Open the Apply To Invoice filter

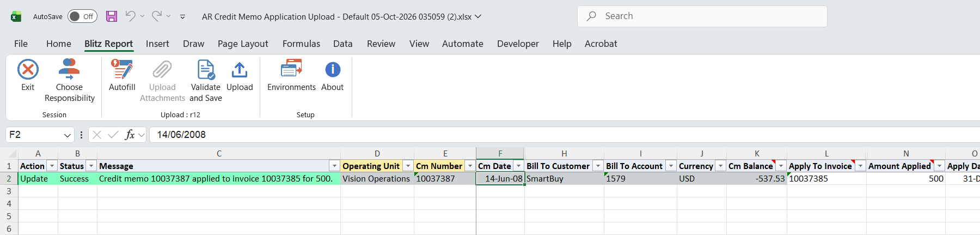pyautogui.click(x=861, y=166)
